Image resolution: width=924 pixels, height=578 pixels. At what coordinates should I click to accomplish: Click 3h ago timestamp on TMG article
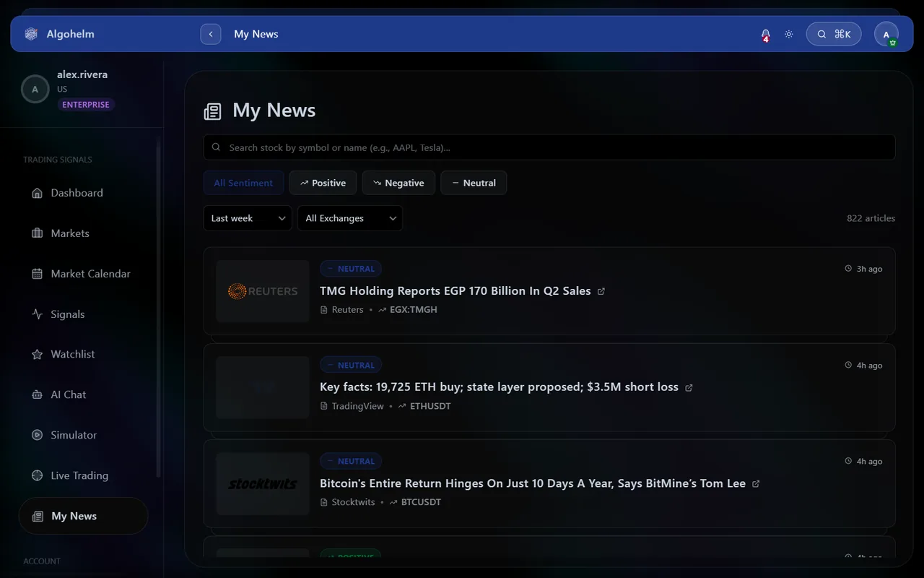point(863,269)
